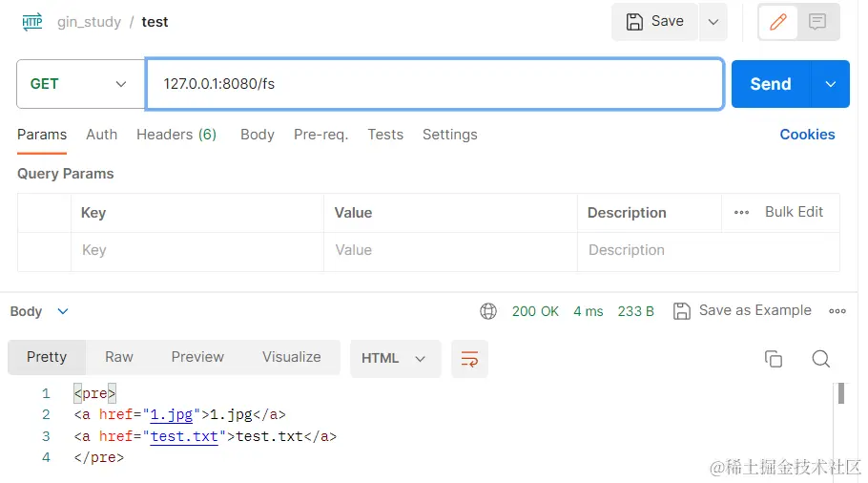Screen dimensions: 868x483
Task: Open the Preview response tab
Action: point(197,357)
